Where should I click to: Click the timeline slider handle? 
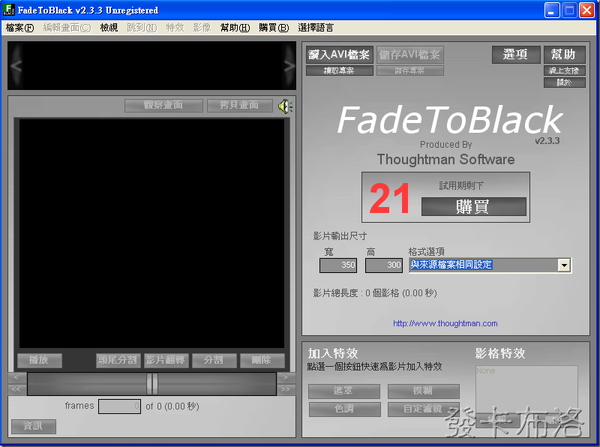[x=152, y=383]
